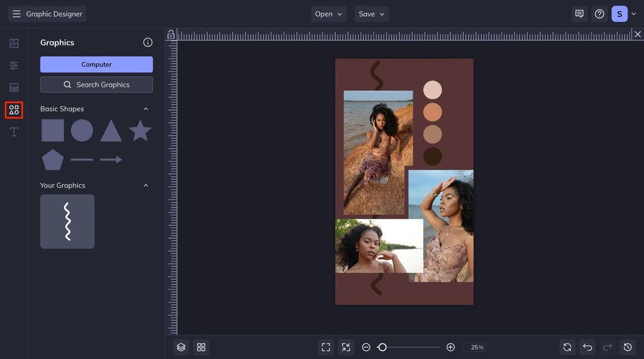Viewport: 644px width, 359px height.
Task: Select the close-up portrait photo
Action: point(379,246)
